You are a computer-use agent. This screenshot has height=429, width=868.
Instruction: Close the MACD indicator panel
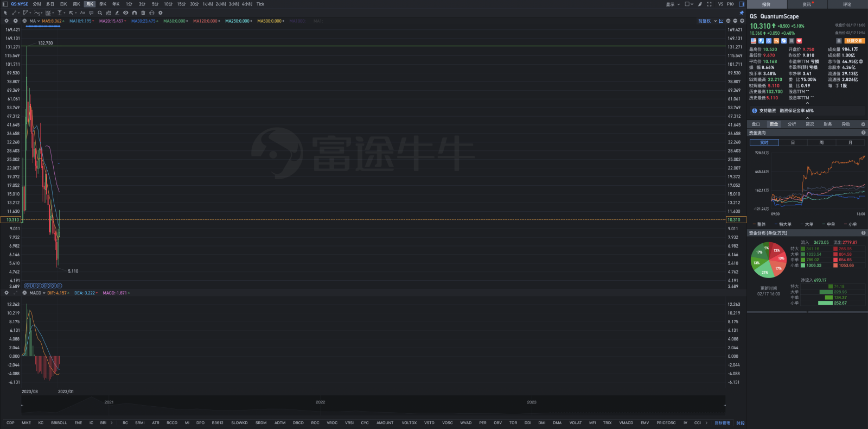tap(24, 293)
